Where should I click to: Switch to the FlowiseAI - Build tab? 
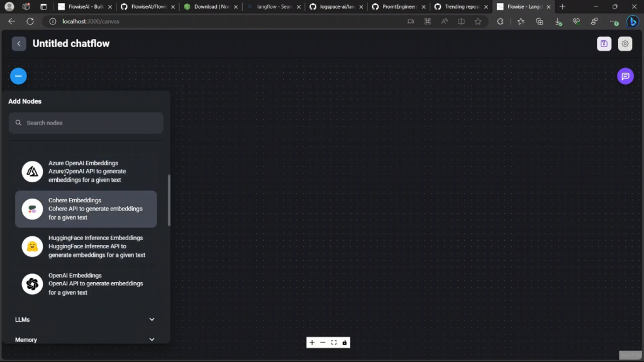(86, 6)
